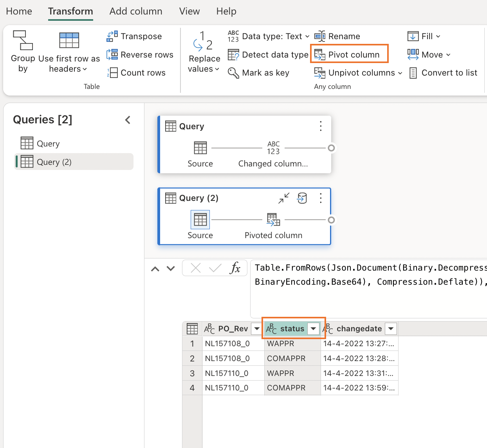The width and height of the screenshot is (487, 448).
Task: Open the View tab
Action: click(x=189, y=11)
